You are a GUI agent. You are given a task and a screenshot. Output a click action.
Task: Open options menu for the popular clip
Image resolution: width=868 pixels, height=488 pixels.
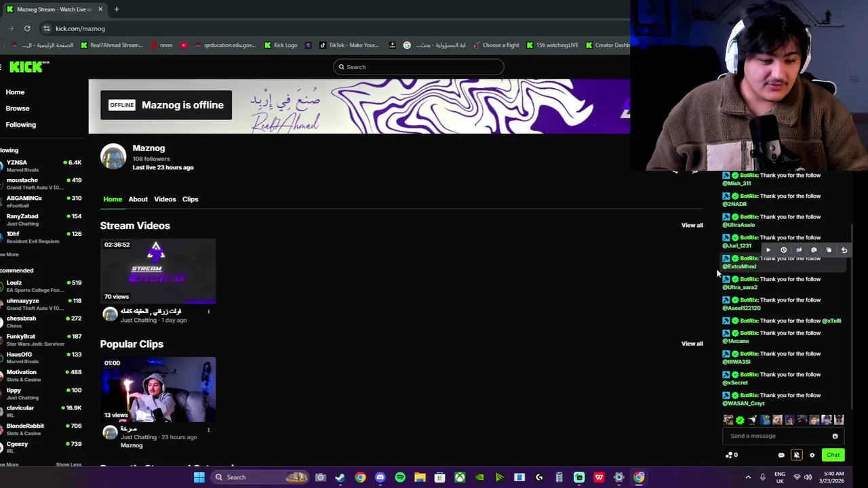[x=209, y=430]
